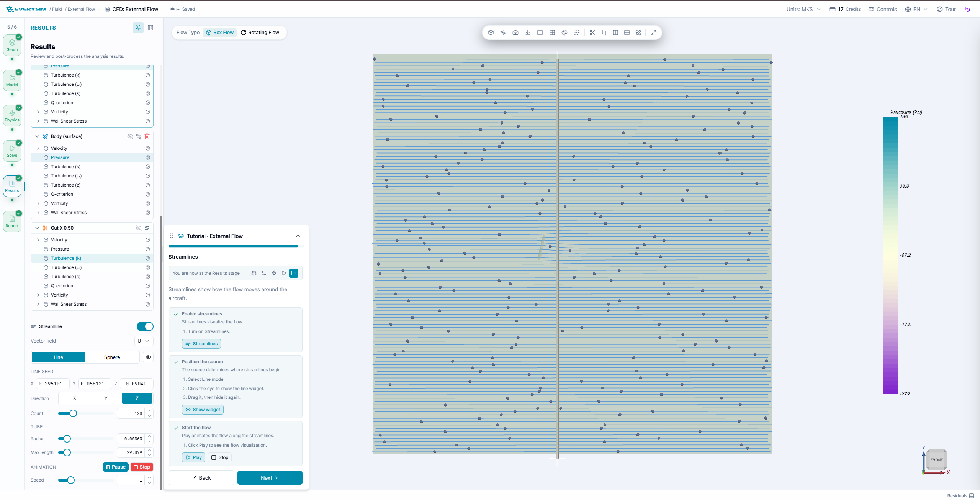Collapse the Cut X 0.50 group
Image resolution: width=980 pixels, height=500 pixels.
[x=37, y=228]
